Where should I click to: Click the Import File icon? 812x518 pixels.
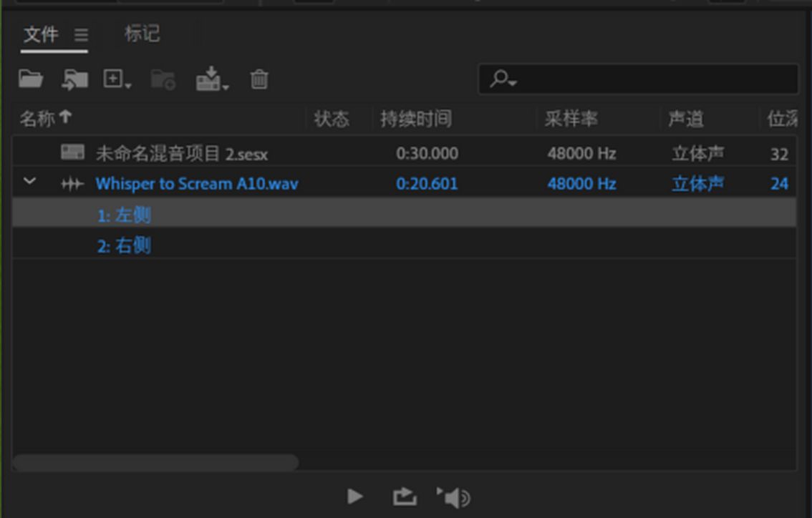[74, 79]
